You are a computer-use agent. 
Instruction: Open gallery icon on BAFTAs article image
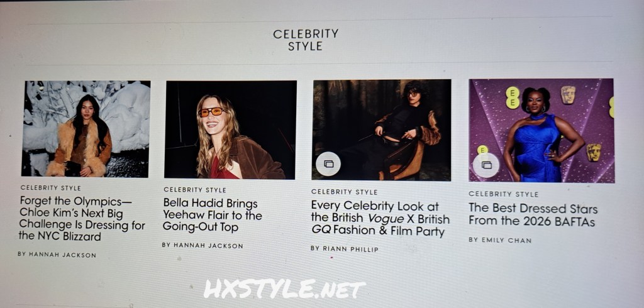click(x=486, y=165)
